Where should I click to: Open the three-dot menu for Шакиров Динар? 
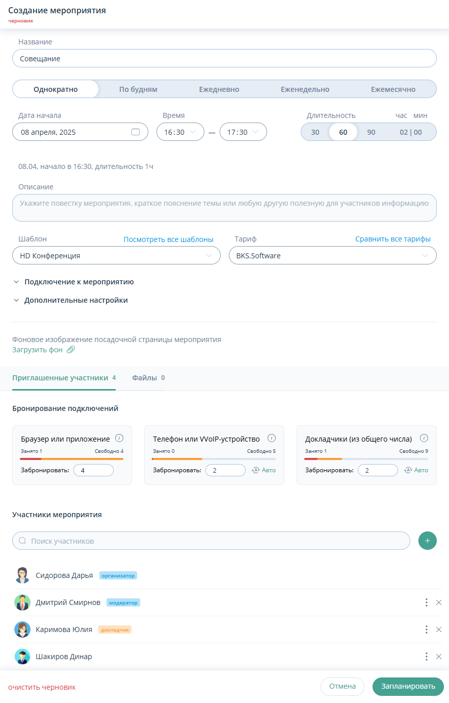(x=426, y=656)
